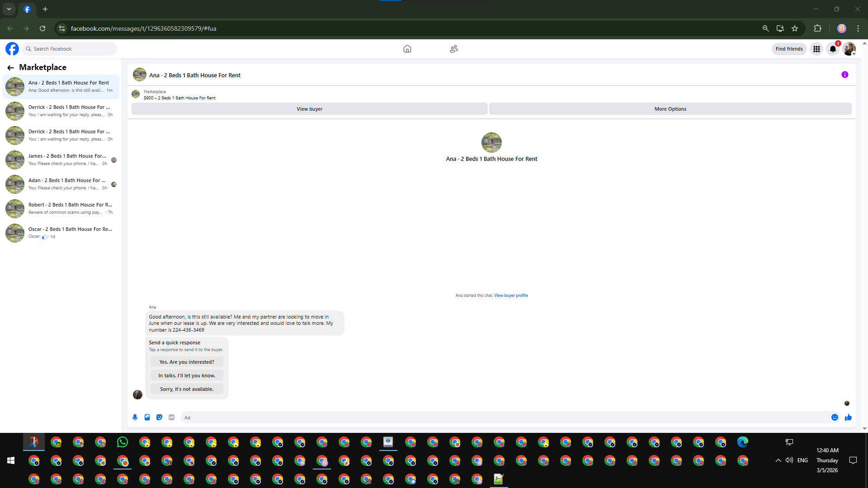
Task: Open Oscar conversation in chat list
Action: click(x=61, y=233)
